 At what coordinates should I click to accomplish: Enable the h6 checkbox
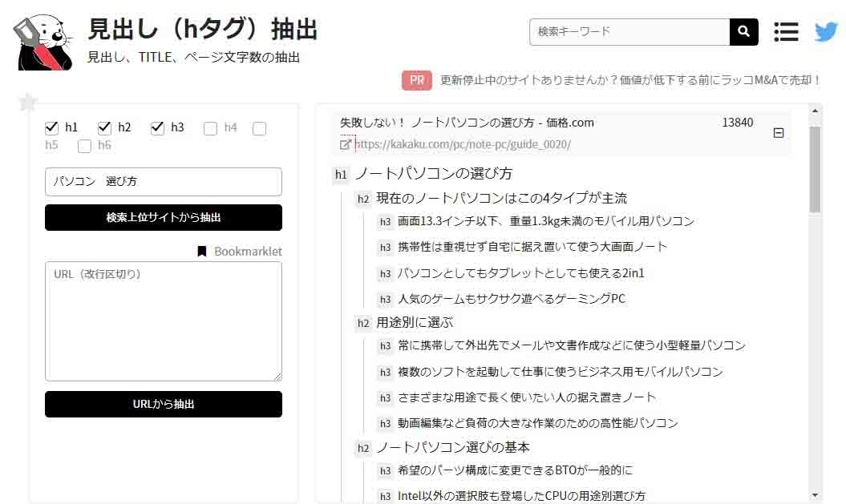click(x=85, y=146)
